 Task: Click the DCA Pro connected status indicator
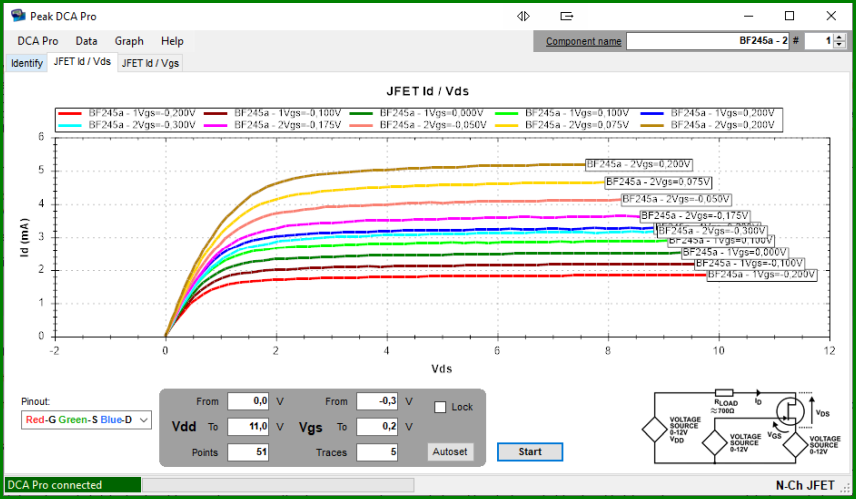point(73,485)
